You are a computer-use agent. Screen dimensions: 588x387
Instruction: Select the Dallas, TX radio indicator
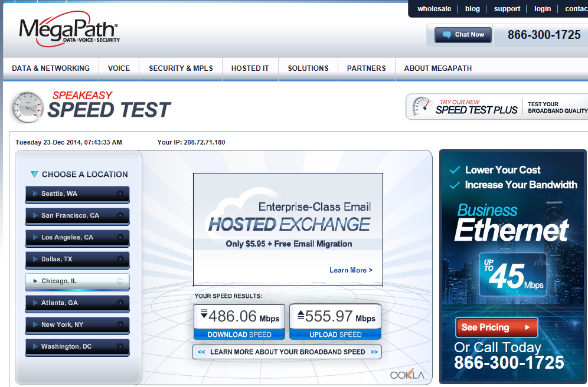[120, 259]
